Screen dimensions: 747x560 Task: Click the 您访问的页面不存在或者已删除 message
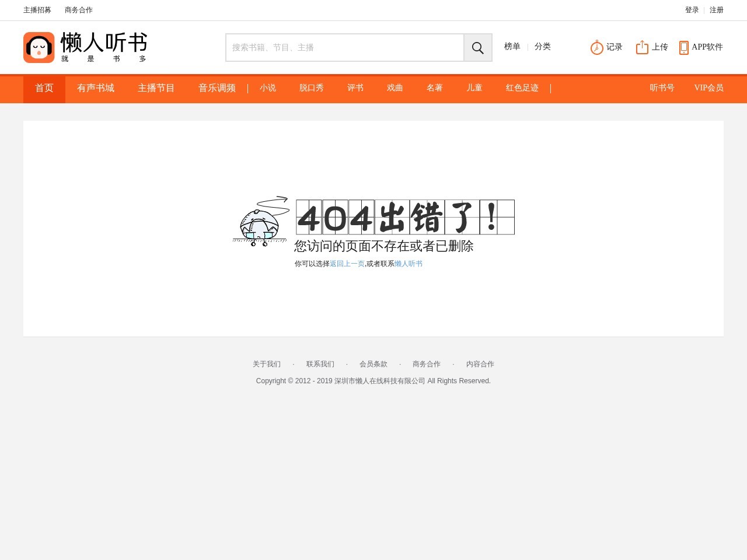pos(384,246)
